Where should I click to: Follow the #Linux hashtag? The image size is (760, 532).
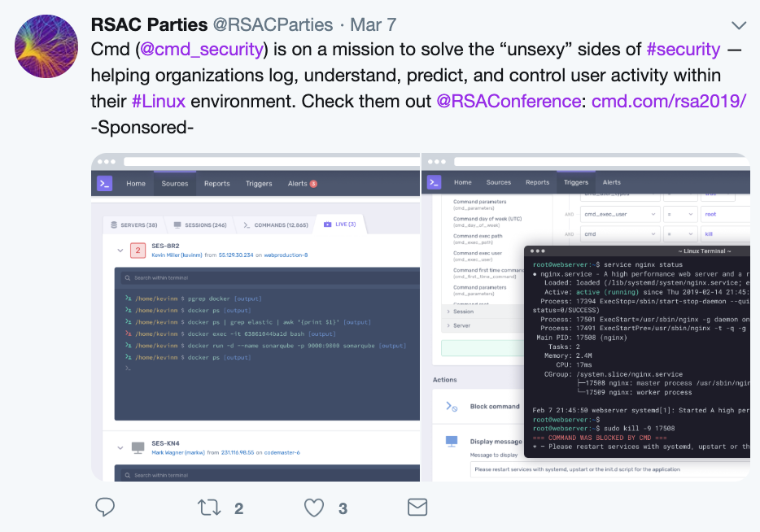[159, 101]
